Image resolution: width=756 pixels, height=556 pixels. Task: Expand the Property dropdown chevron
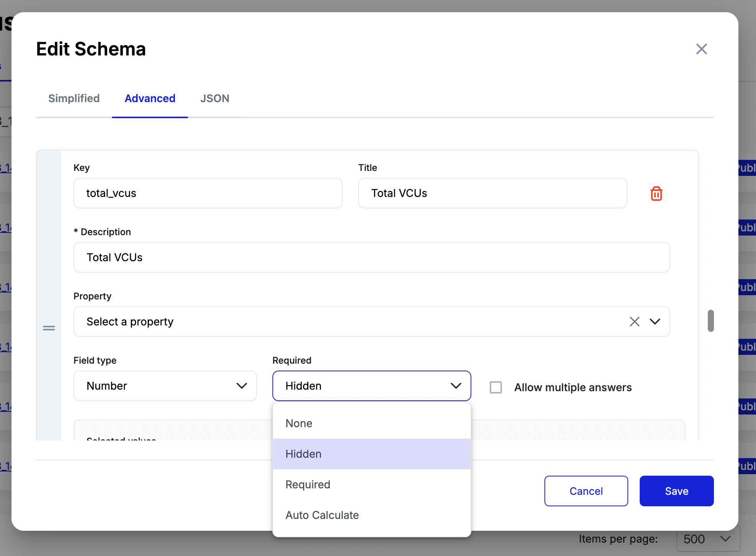coord(655,322)
